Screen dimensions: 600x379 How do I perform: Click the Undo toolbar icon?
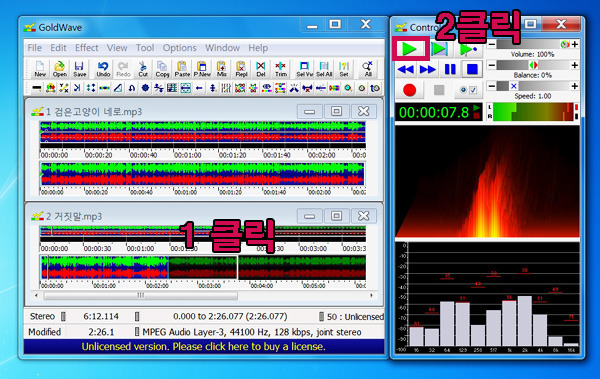click(x=103, y=69)
